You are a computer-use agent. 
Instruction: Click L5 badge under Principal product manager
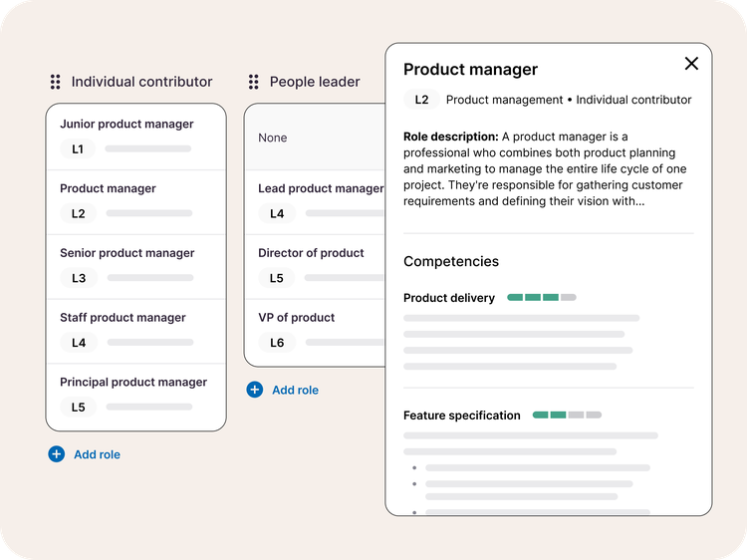(x=78, y=407)
